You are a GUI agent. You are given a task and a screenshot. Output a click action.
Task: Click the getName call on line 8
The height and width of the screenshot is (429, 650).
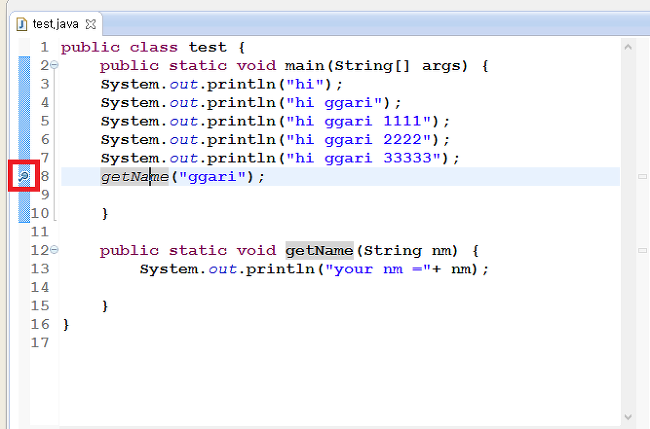(x=135, y=177)
